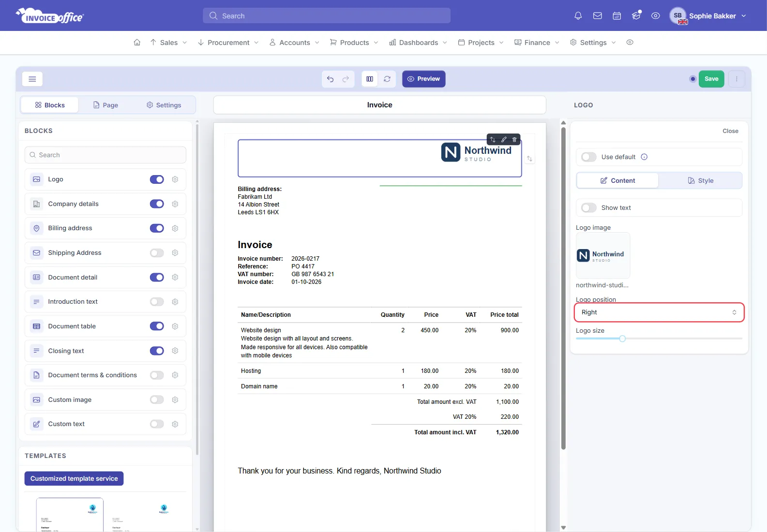Expand the Procurement menu
Viewport: 767px width, 532px height.
click(228, 43)
